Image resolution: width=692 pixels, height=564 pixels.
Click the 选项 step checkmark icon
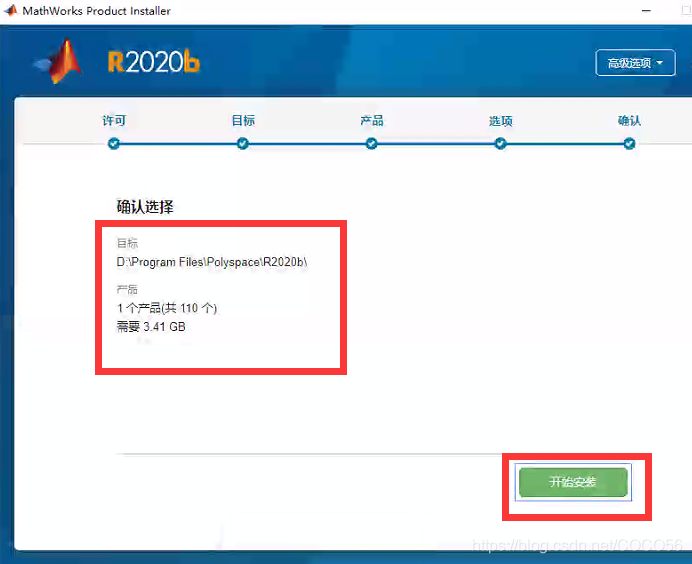(x=500, y=143)
